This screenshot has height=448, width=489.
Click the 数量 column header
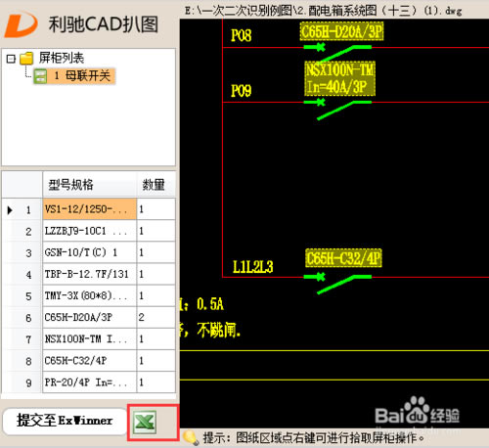[156, 185]
